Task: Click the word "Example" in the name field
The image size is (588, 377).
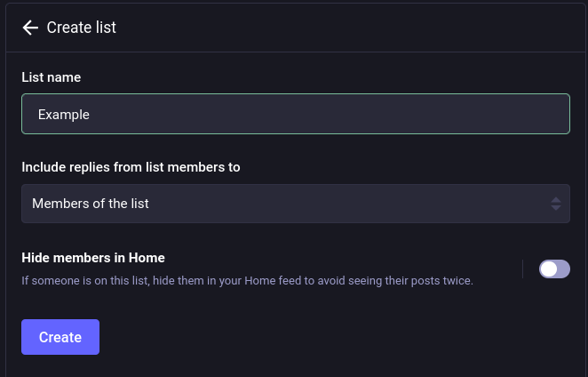Action: [64, 114]
